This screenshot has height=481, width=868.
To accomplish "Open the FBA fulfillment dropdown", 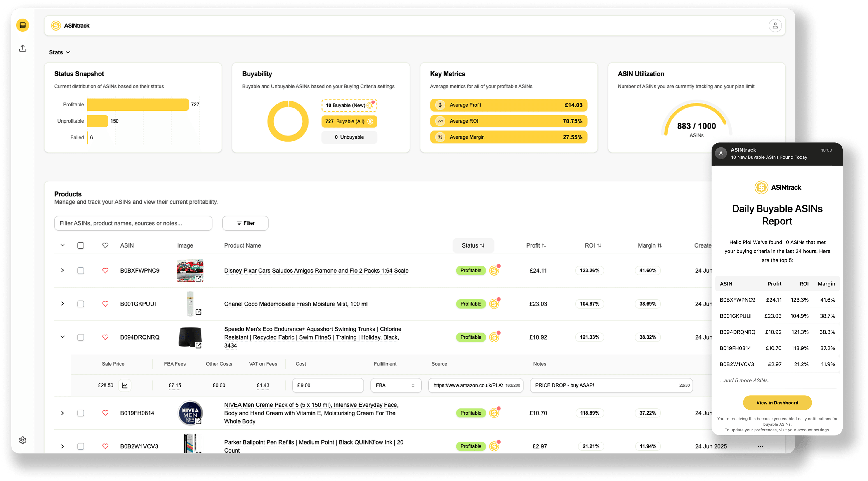I will tap(396, 385).
